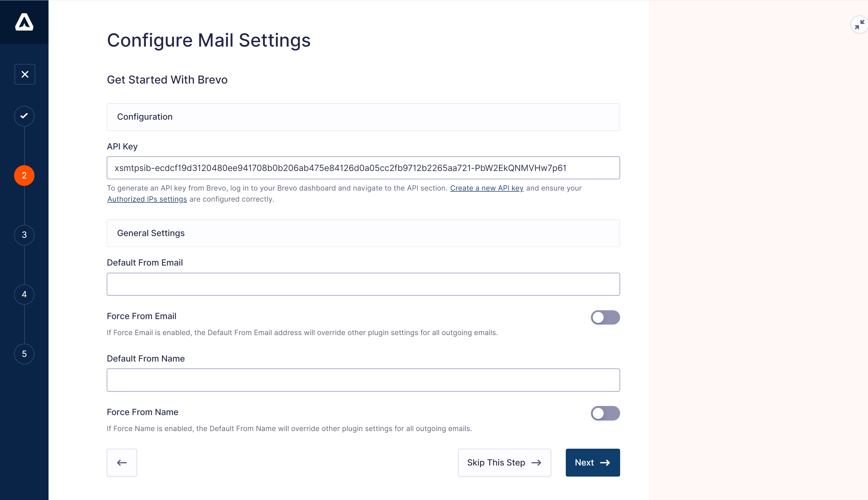Click the step 3 circle icon
This screenshot has width=868, height=500.
24,235
